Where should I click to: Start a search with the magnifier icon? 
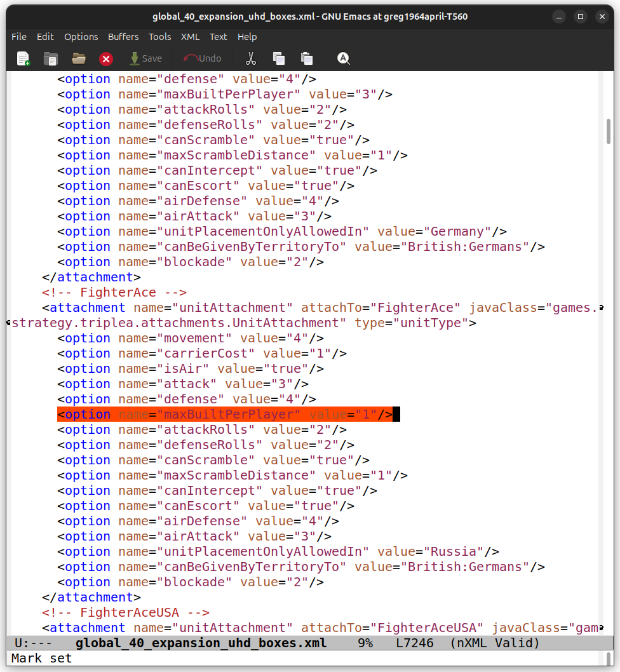pos(343,58)
